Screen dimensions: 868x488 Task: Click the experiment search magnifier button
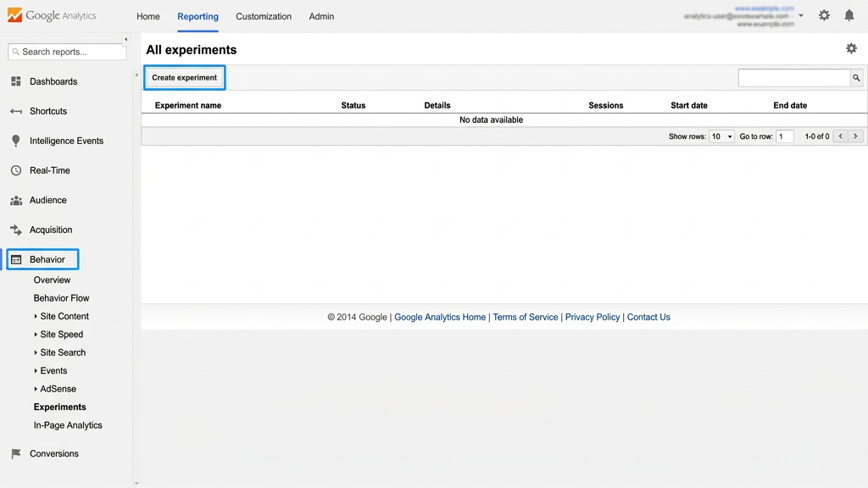pyautogui.click(x=856, y=78)
